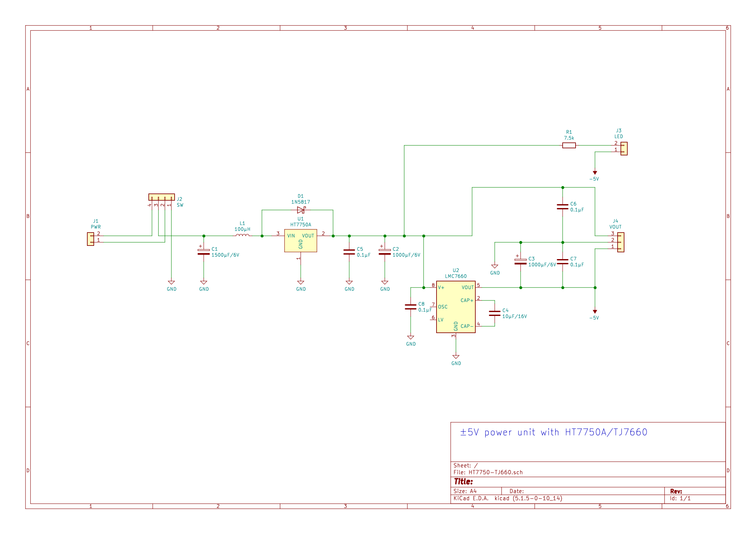Select the U2 LMC7660 chip symbol
Viewport: 756px width, 534px height.
coord(456,307)
